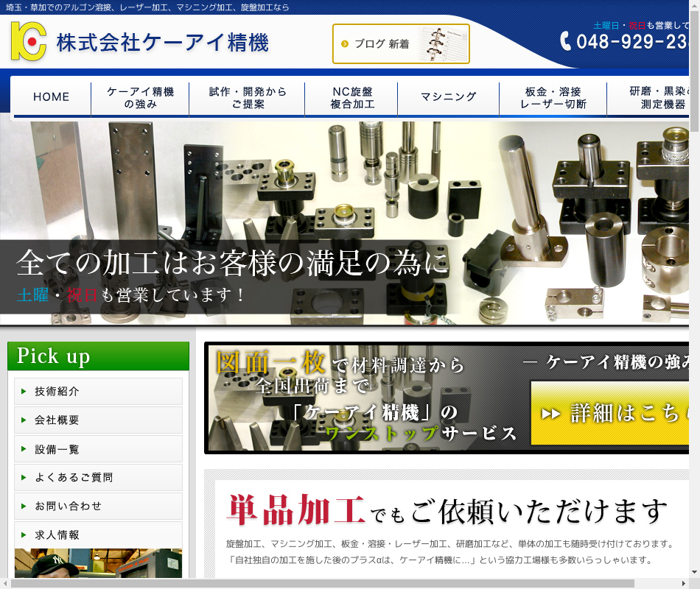Click the phone handset icon
Viewport: 700px width, 589px height.
pos(566,42)
